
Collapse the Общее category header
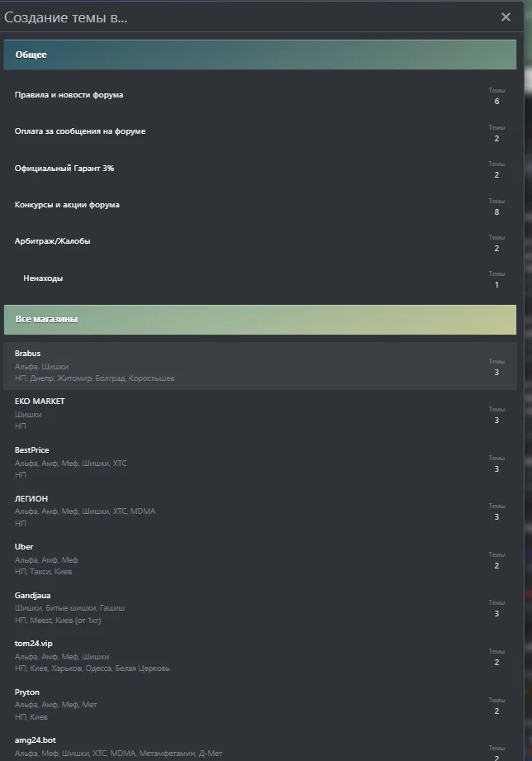(259, 55)
